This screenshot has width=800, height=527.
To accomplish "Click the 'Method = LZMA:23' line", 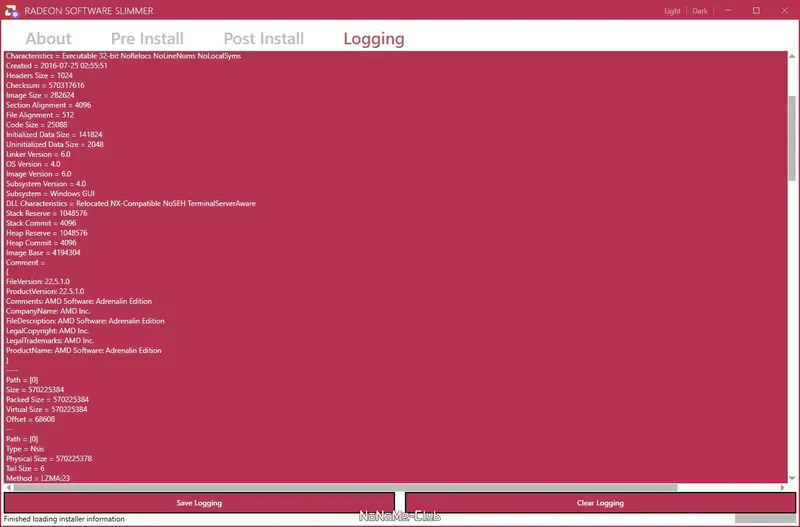I will point(38,478).
